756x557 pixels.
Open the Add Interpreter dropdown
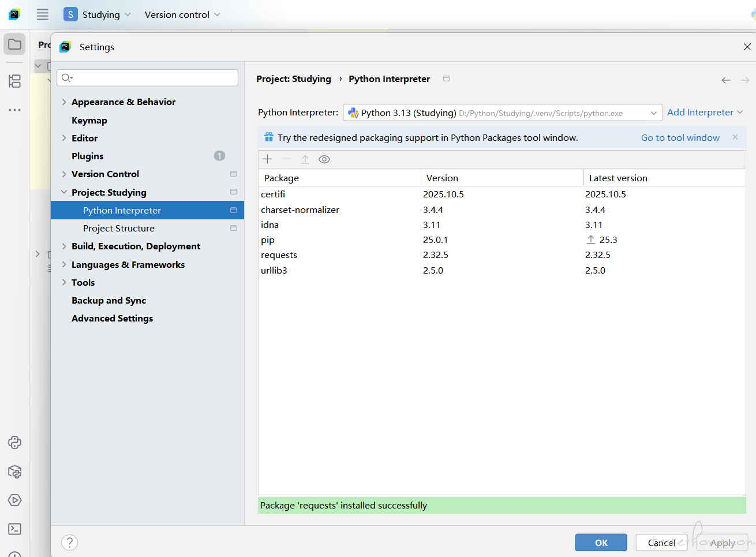[x=705, y=113]
